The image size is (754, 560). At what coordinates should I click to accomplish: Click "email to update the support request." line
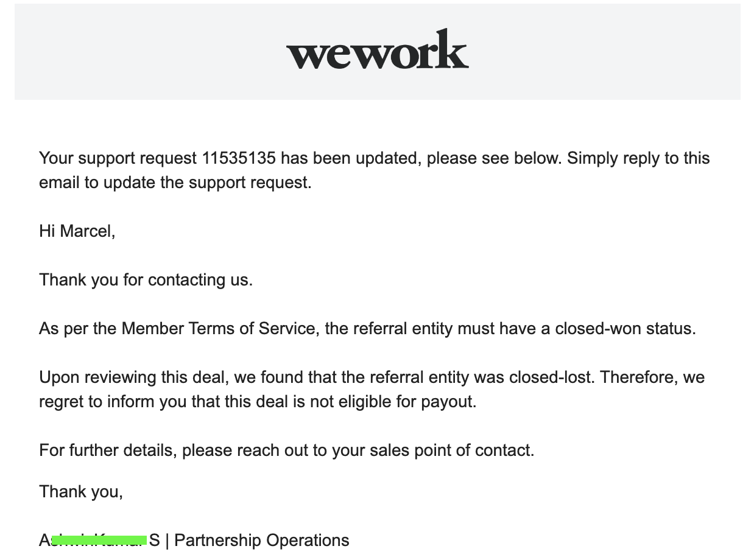click(175, 183)
